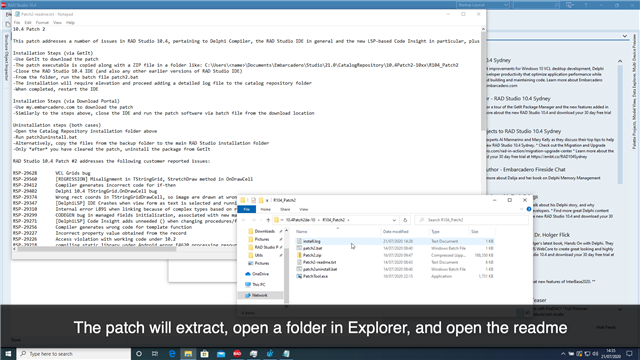The height and width of the screenshot is (360, 640).
Task: Open the View menu in Notepad
Action: pyautogui.click(x=57, y=22)
